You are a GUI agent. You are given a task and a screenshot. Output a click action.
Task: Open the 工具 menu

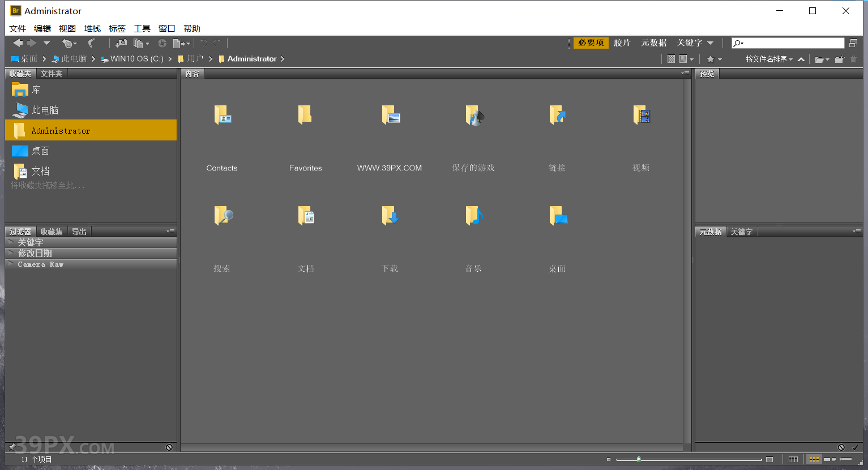tap(142, 28)
